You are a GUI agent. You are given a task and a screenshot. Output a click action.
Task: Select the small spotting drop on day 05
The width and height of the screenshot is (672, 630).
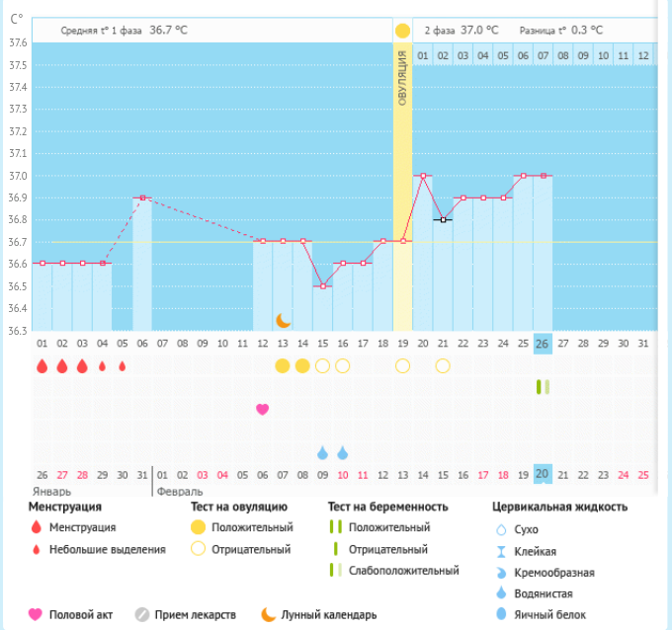(123, 366)
